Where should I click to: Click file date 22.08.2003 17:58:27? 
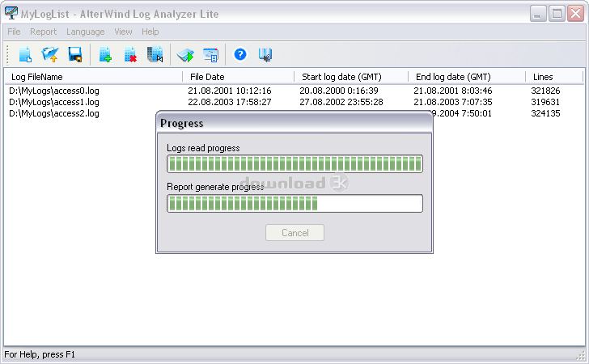(230, 102)
